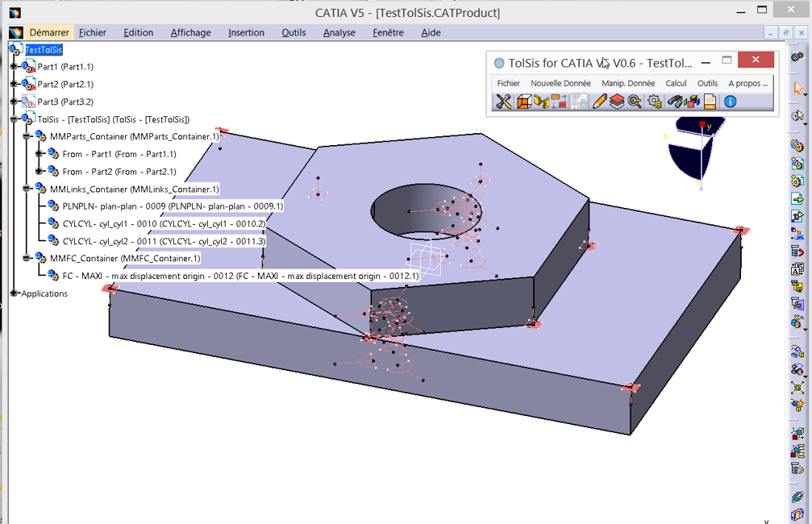Expand the From - Part1 tree node
The image size is (812, 524).
tap(39, 154)
